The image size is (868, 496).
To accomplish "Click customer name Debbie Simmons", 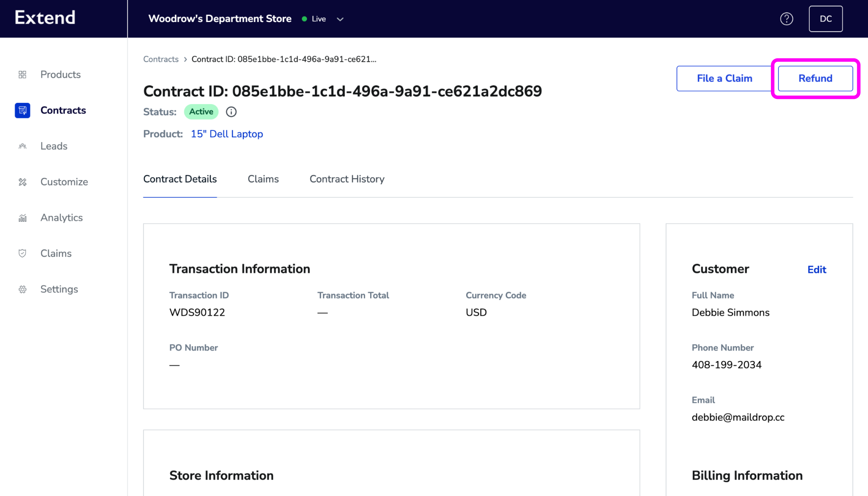I will (x=730, y=312).
